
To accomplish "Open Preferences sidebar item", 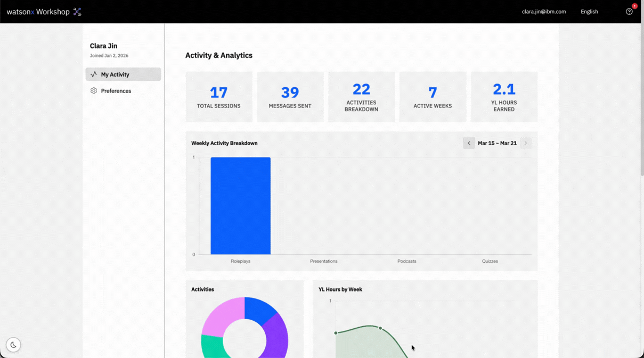I will click(x=123, y=91).
